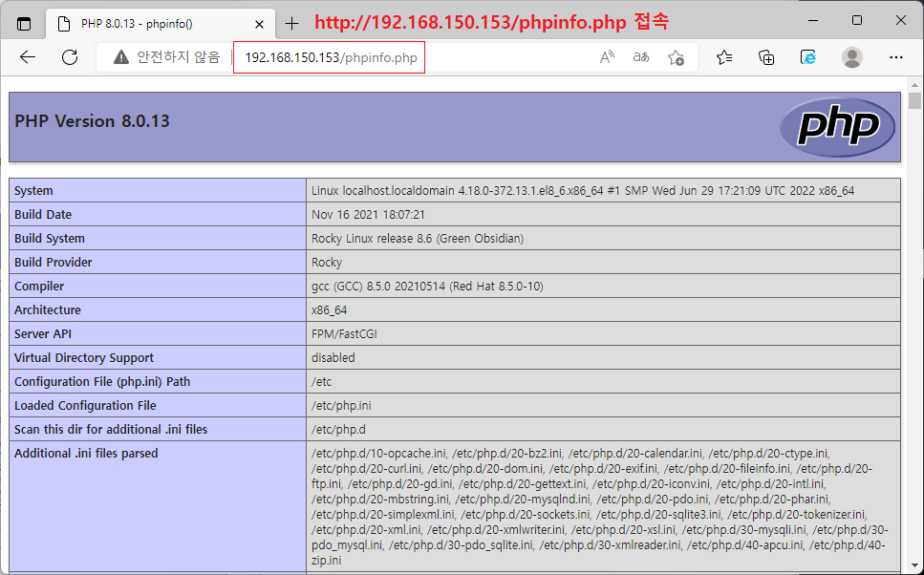Minimize the browser window
The width and height of the screenshot is (924, 575).
point(814,20)
